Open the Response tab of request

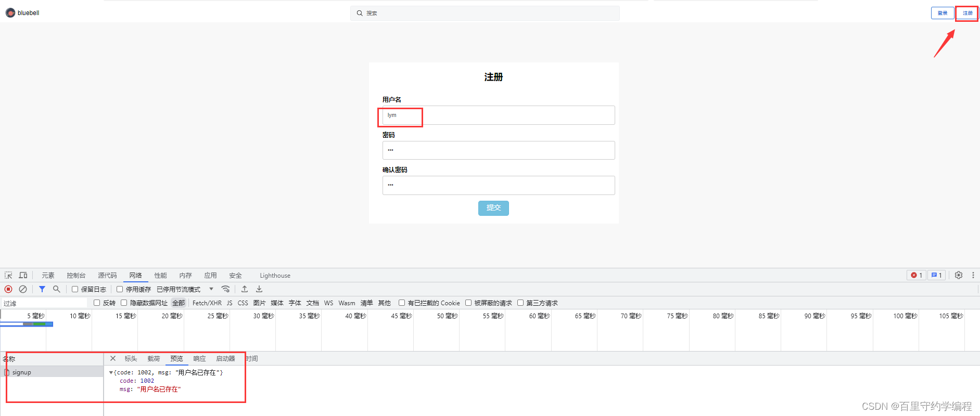pos(199,359)
